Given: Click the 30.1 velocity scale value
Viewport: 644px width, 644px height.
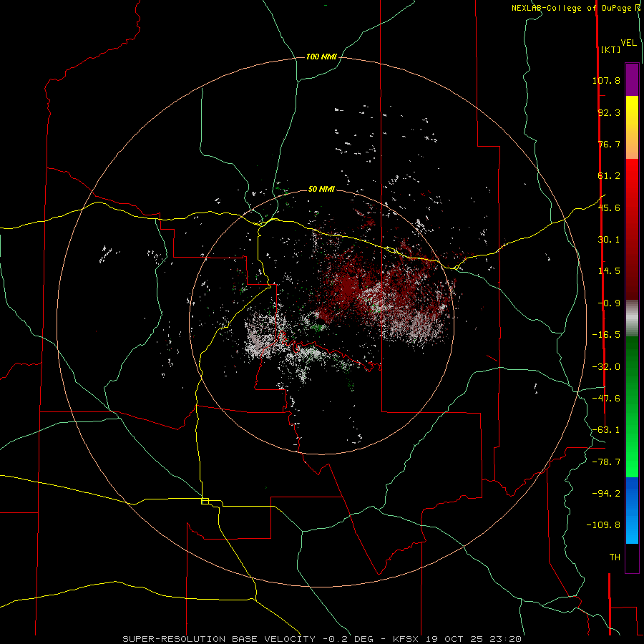Looking at the screenshot, I should [609, 240].
